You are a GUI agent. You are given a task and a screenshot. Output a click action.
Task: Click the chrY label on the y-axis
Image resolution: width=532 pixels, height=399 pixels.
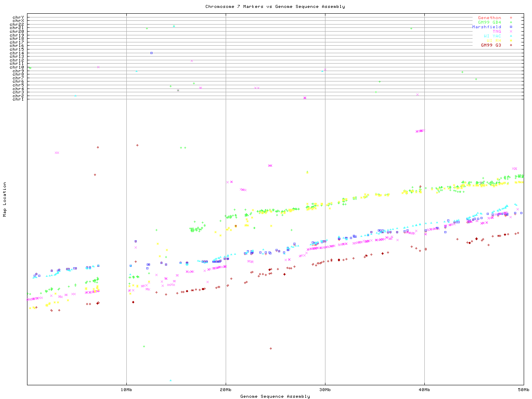coord(18,17)
